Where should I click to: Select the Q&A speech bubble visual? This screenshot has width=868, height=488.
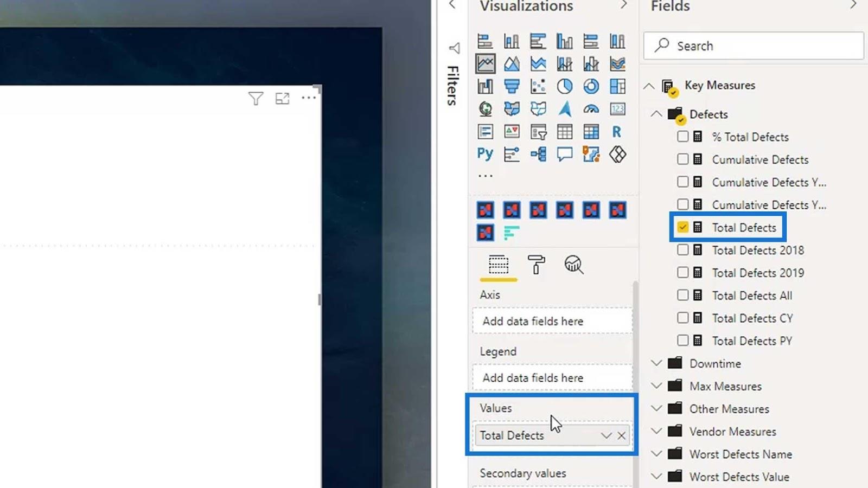[565, 154]
